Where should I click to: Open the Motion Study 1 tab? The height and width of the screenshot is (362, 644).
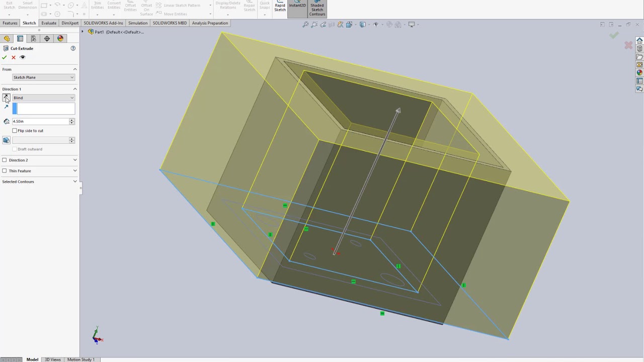click(80, 359)
